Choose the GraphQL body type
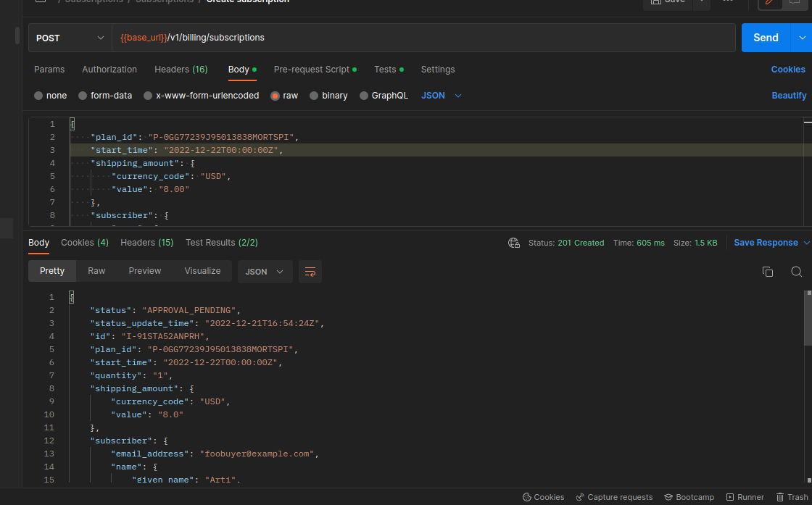Screen dimensions: 812x505 click(384, 96)
